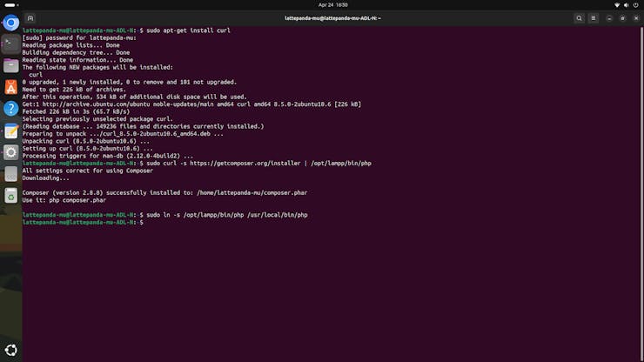The image size is (644, 362).
Task: Maximize the terminal window
Action: pos(622,18)
